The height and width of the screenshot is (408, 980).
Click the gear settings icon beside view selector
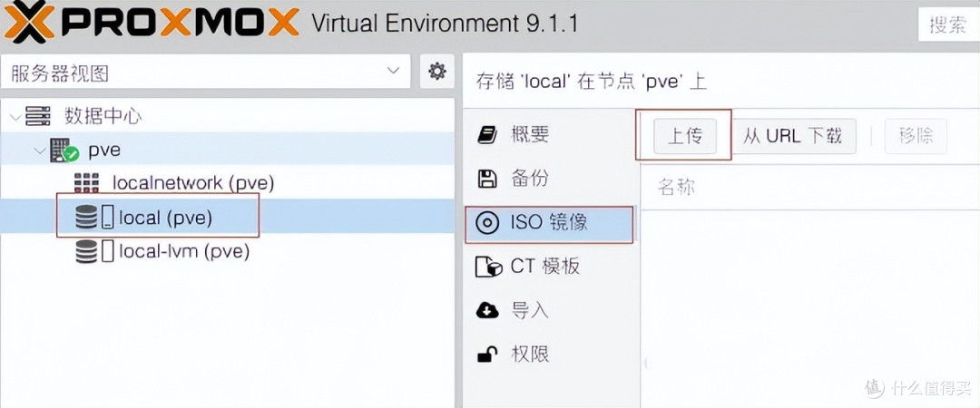[436, 72]
